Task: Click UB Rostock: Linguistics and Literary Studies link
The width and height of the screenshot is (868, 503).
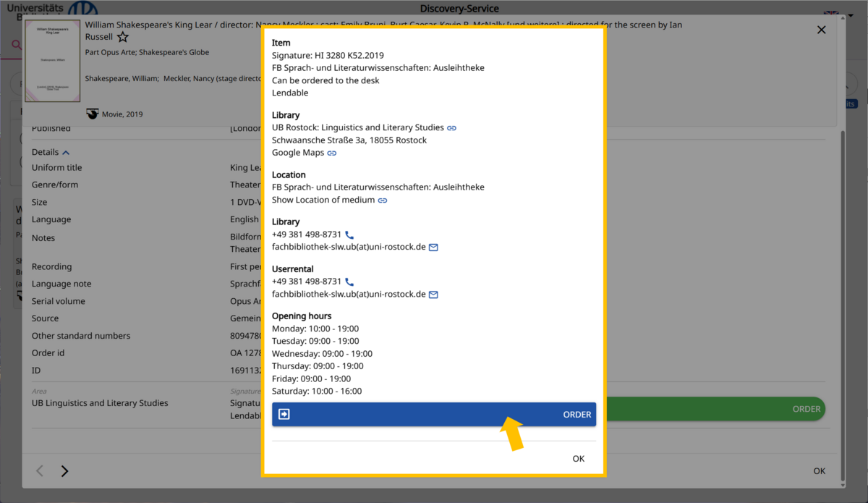Action: (358, 127)
